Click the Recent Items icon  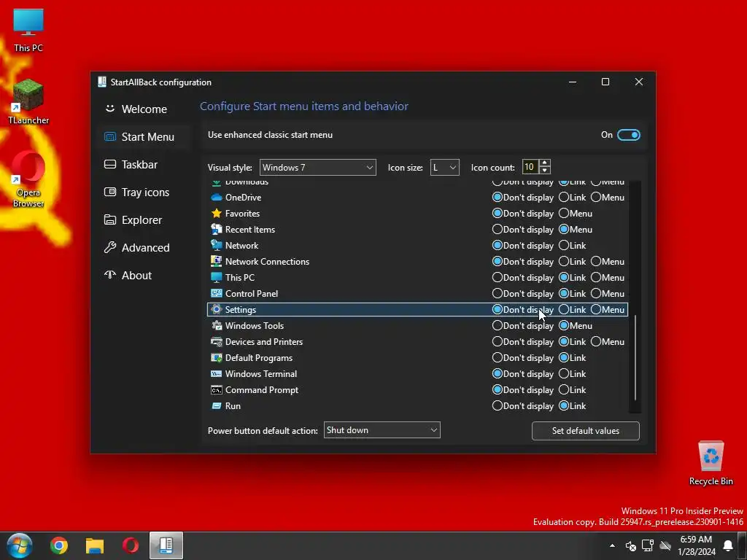point(216,230)
